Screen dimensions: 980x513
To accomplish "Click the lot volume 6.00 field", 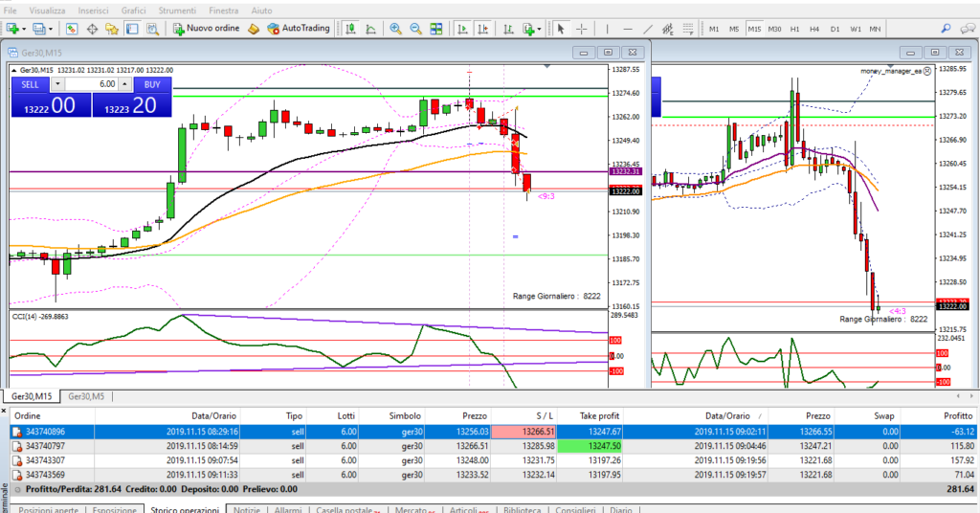I will pos(91,84).
